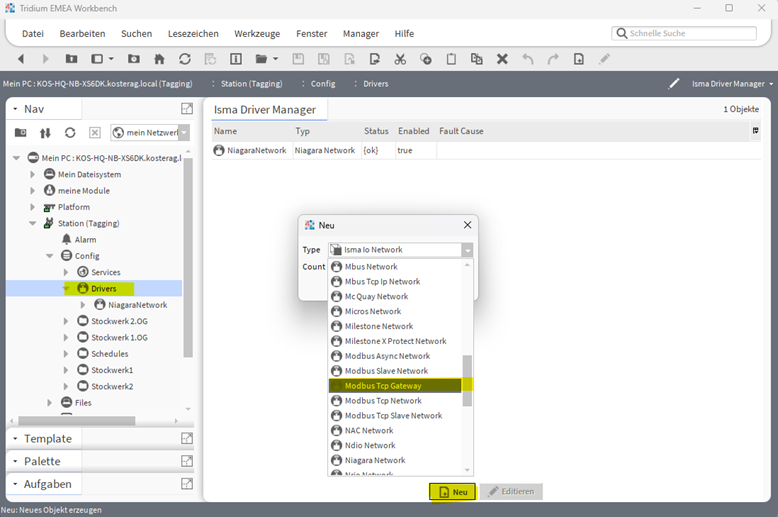Open the Type combo box in Neu dialog
The height and width of the screenshot is (517, 778).
click(x=467, y=250)
